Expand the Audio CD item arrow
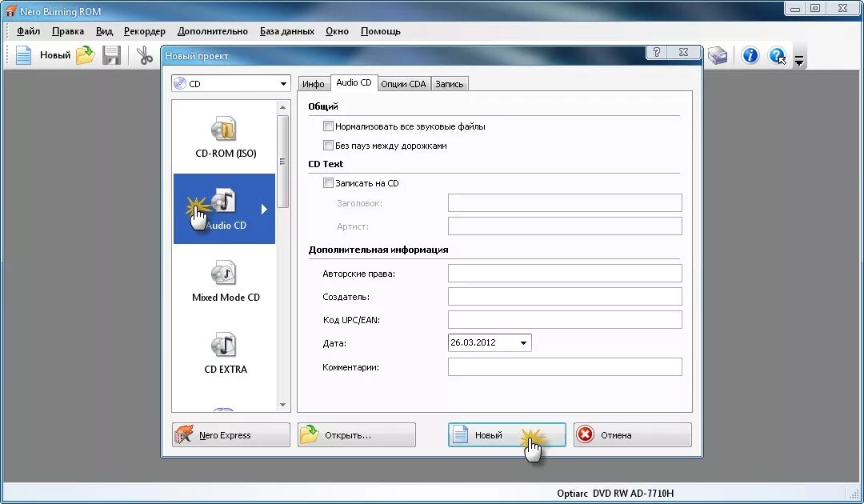 point(265,210)
